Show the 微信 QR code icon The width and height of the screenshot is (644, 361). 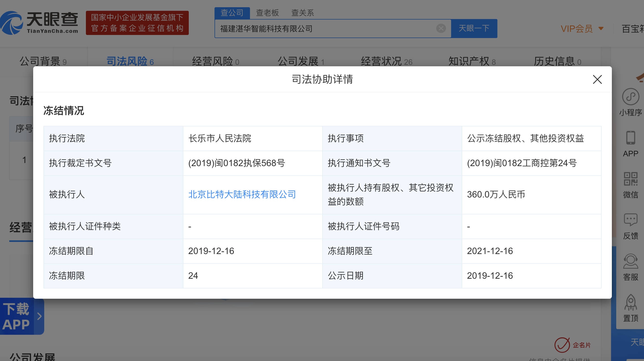[630, 179]
